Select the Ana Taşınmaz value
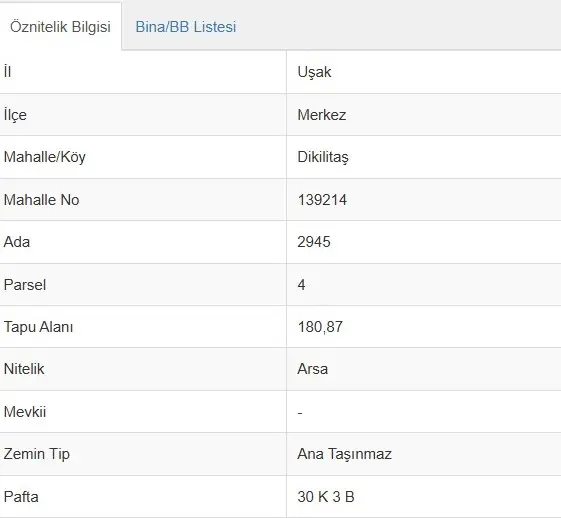 [x=345, y=454]
